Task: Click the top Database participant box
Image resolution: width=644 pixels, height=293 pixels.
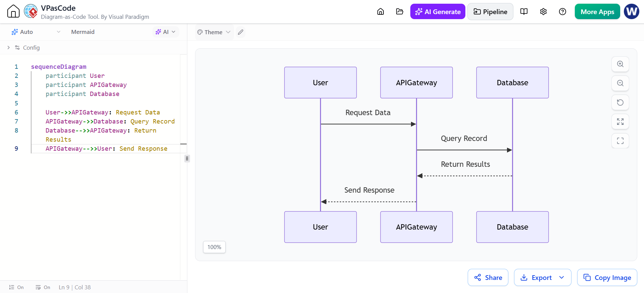Action: pyautogui.click(x=512, y=83)
